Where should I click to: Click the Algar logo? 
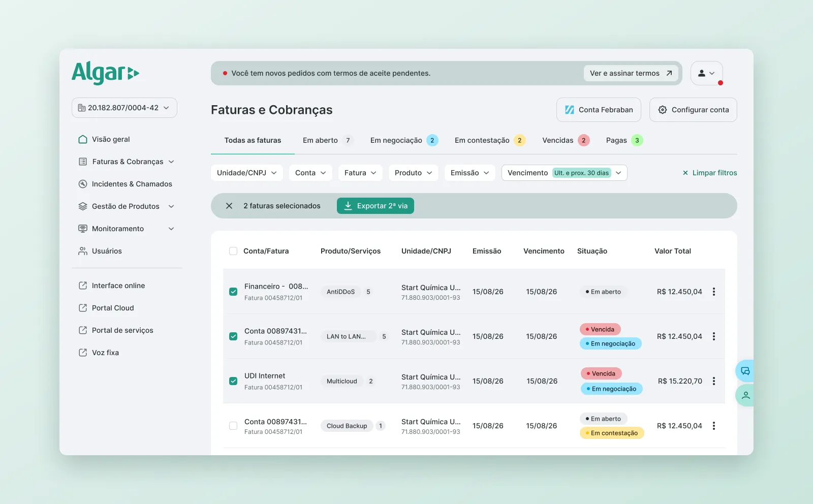105,73
